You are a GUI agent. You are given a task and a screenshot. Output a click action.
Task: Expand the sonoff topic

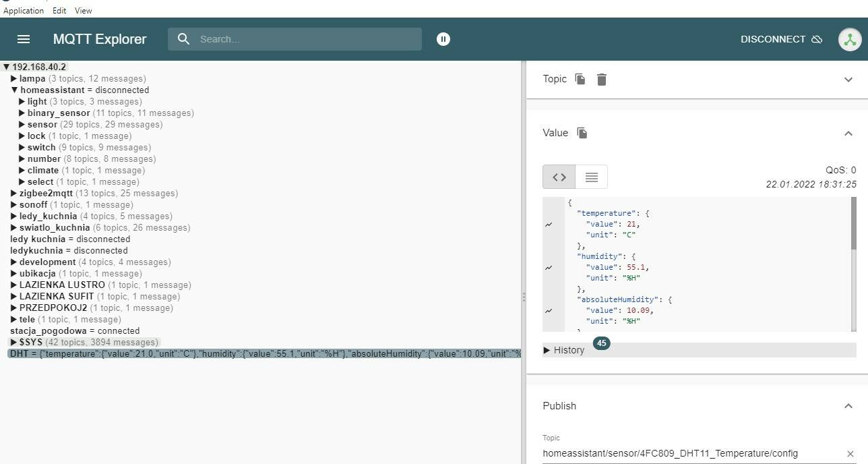13,204
